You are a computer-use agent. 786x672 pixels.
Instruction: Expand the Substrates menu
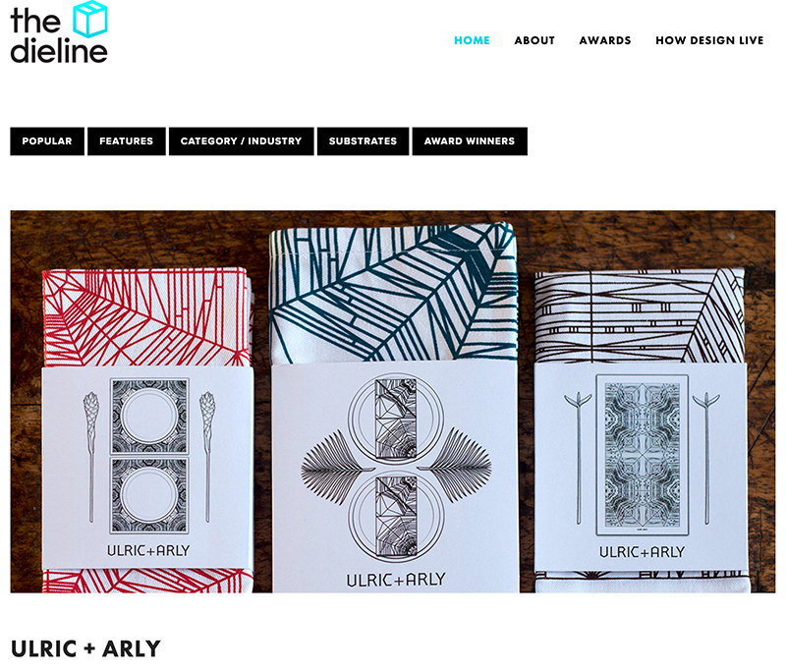click(363, 141)
